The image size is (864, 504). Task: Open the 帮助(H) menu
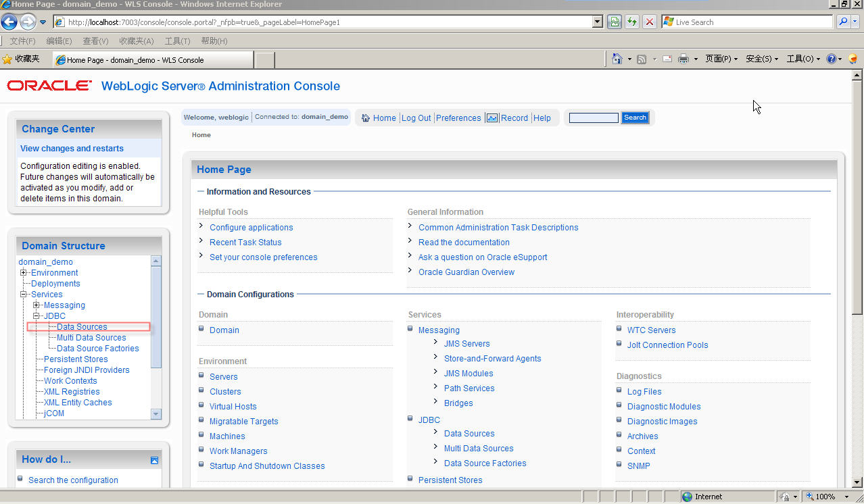(214, 41)
